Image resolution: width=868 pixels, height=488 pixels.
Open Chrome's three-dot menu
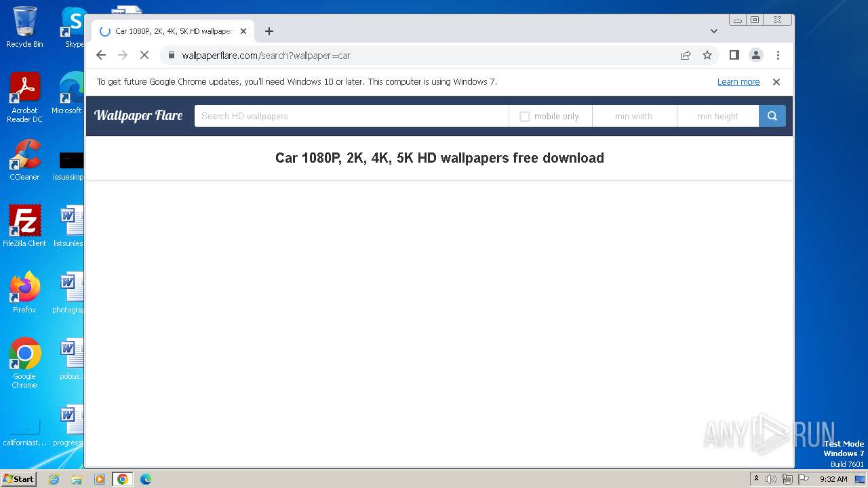point(778,56)
